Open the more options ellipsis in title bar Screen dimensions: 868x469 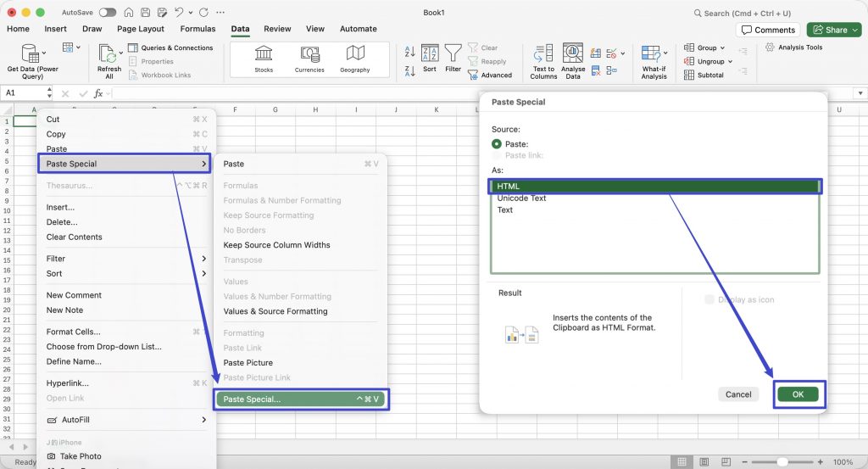pos(220,12)
